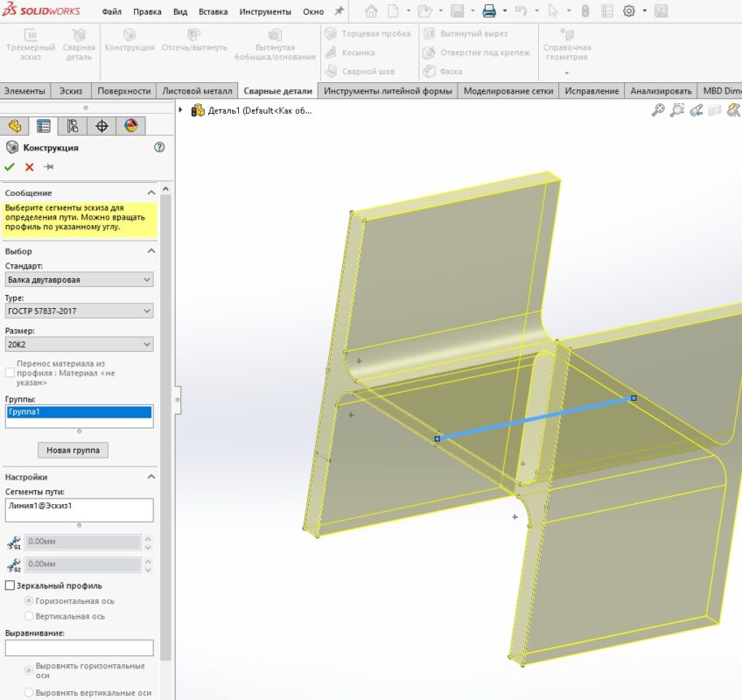Viewport: 742px width, 700px height.
Task: Keep the panel visible with the pushpin
Action: [x=49, y=166]
